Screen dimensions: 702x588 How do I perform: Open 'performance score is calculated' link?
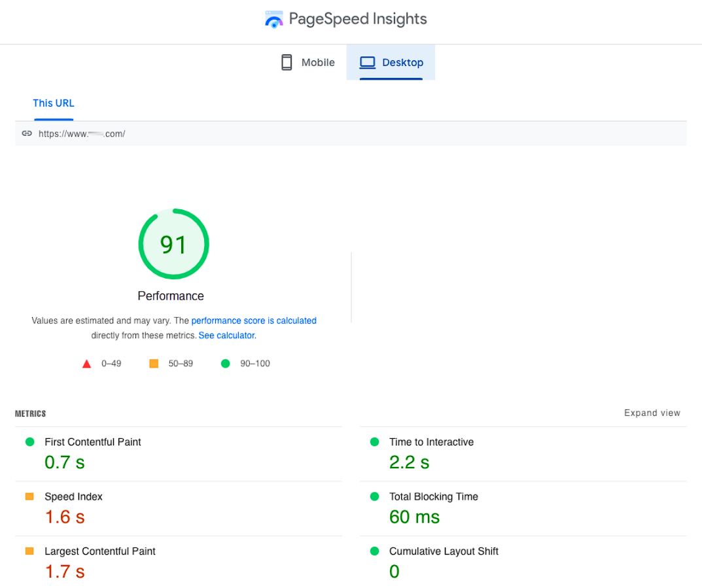pyautogui.click(x=254, y=320)
